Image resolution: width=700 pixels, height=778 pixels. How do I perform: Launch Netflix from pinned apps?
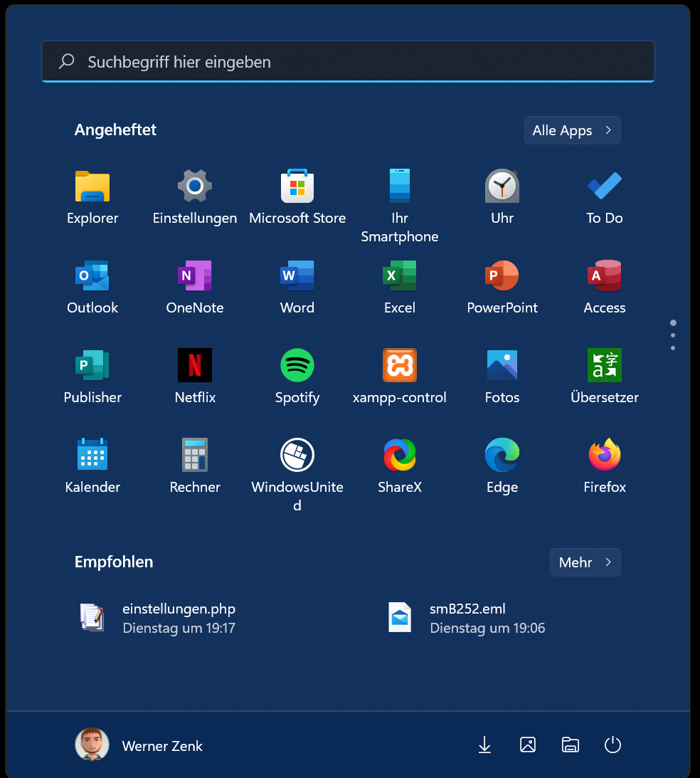click(x=195, y=366)
